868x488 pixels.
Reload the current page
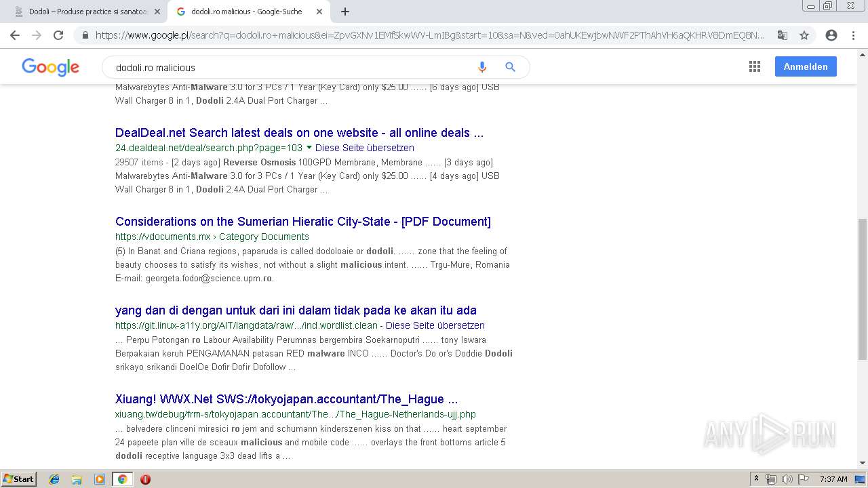click(x=58, y=35)
